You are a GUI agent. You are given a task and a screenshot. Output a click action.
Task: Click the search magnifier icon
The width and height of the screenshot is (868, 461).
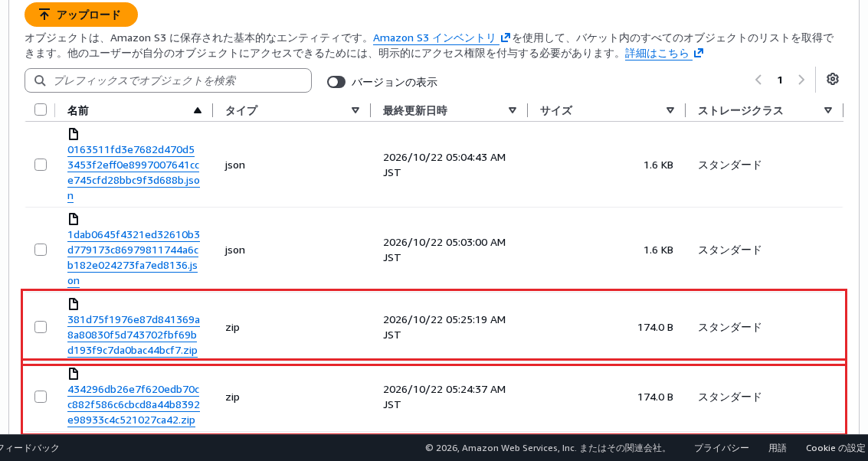coord(40,81)
